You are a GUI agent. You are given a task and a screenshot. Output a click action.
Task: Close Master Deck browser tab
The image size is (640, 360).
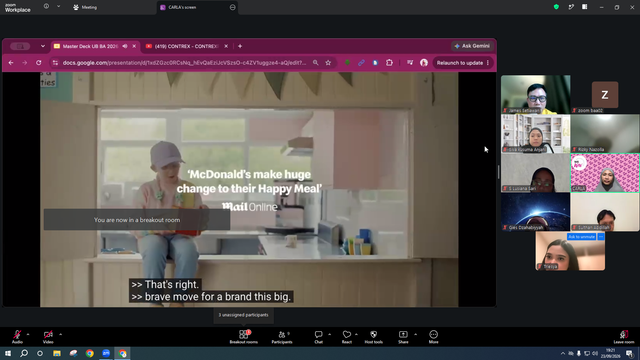tap(134, 47)
